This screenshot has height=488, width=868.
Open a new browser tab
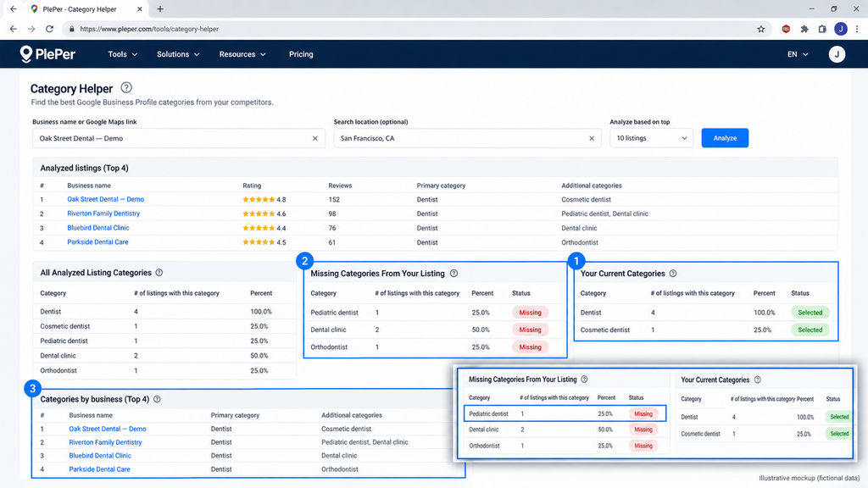tap(160, 8)
